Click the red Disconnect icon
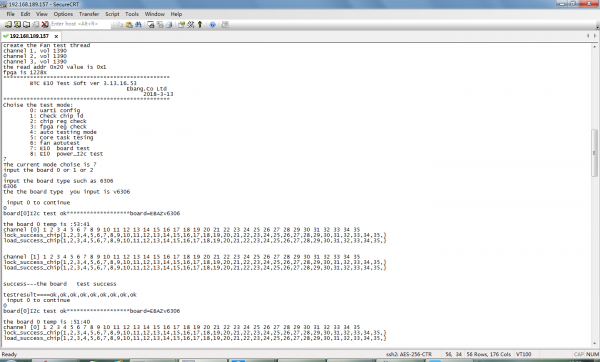 click(x=45, y=24)
